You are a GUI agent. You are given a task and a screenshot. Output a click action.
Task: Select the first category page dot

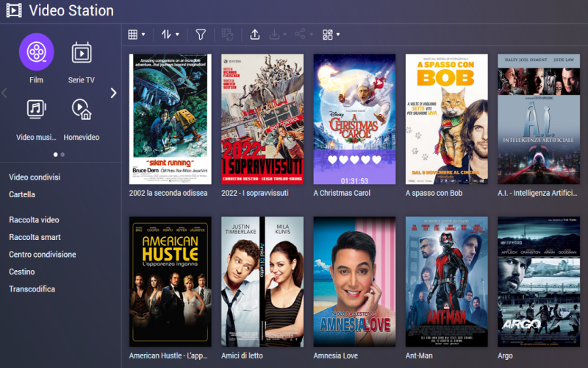56,155
